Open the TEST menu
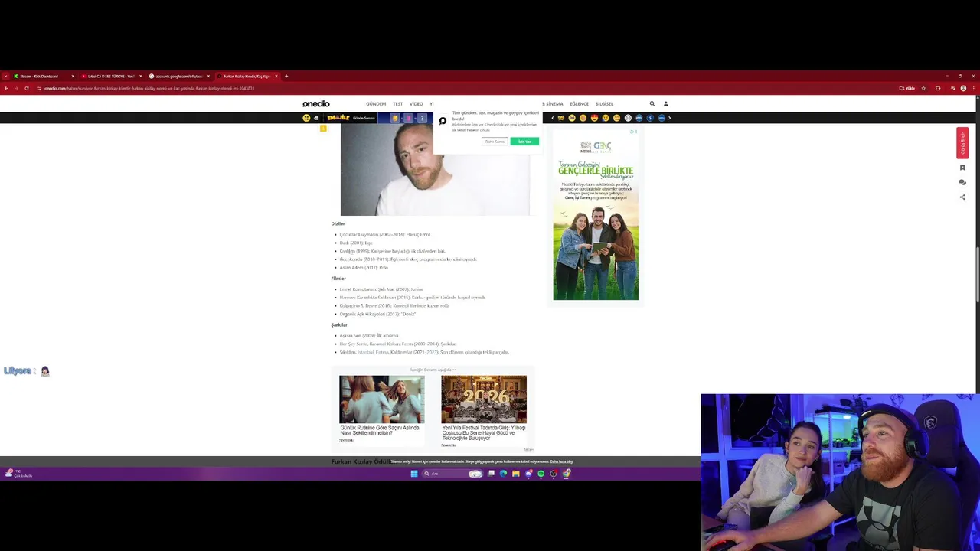 [x=398, y=104]
